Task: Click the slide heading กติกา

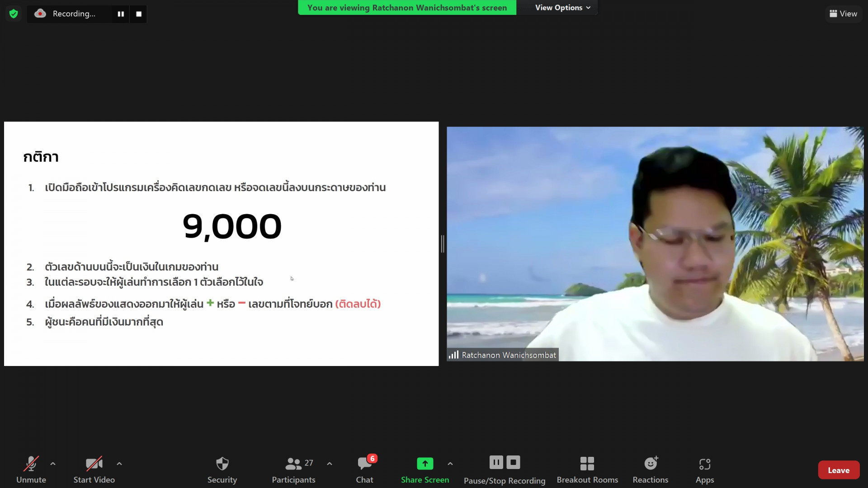Action: tap(41, 156)
